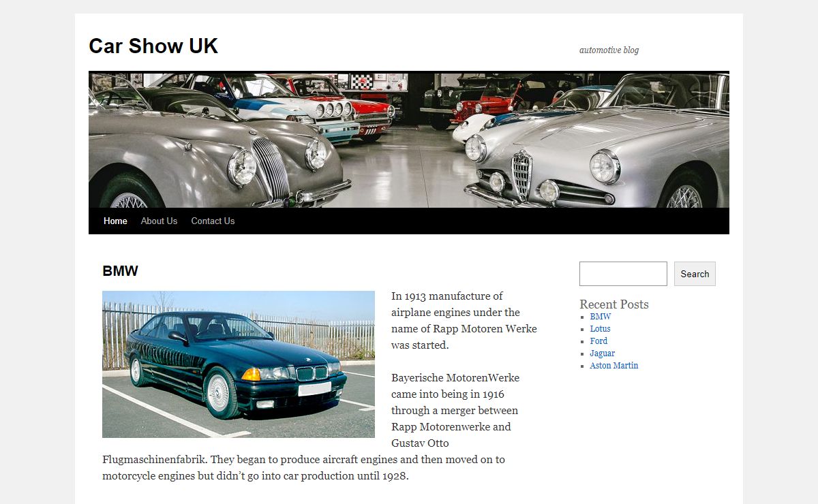Click the sidebar search input field
This screenshot has width=818, height=504.
point(623,274)
